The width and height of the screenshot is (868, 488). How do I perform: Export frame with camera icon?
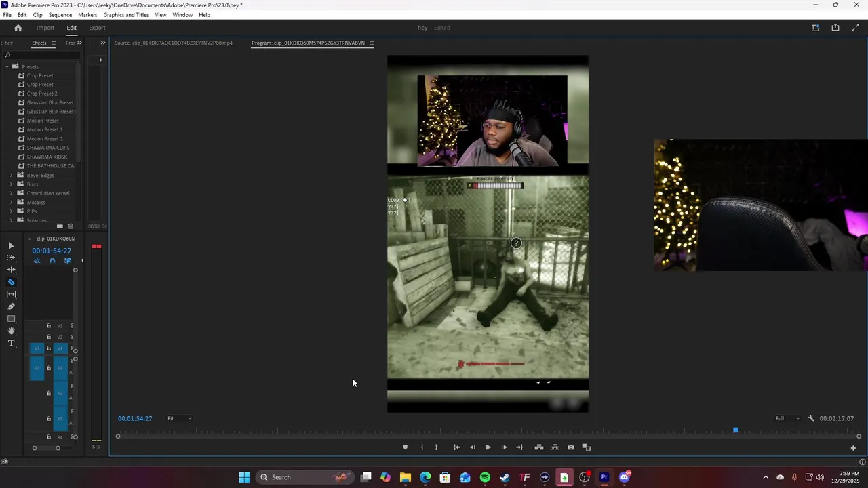(571, 447)
